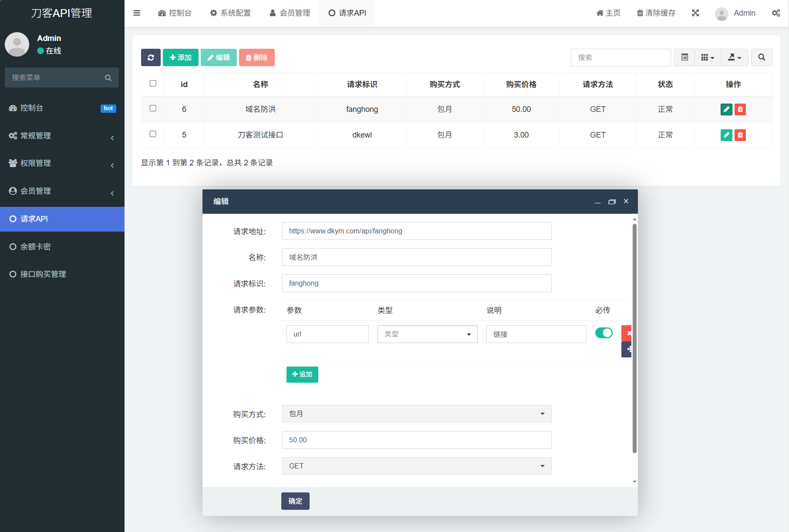This screenshot has height=532, width=789.
Task: Switch to the 会员管理 navbar tab
Action: [x=289, y=13]
